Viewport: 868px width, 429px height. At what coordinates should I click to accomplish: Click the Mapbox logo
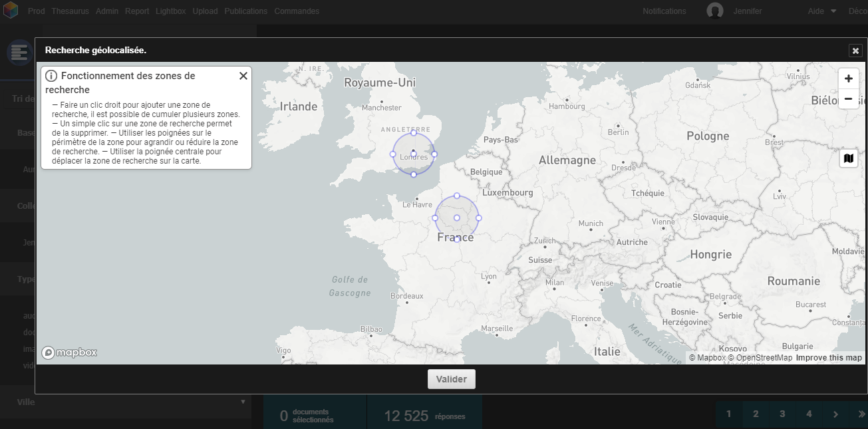69,353
